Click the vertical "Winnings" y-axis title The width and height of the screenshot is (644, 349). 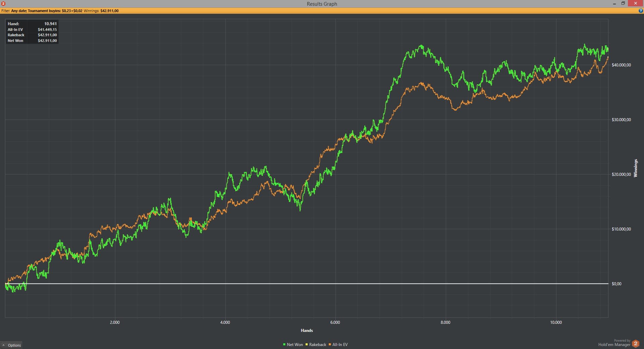point(636,168)
